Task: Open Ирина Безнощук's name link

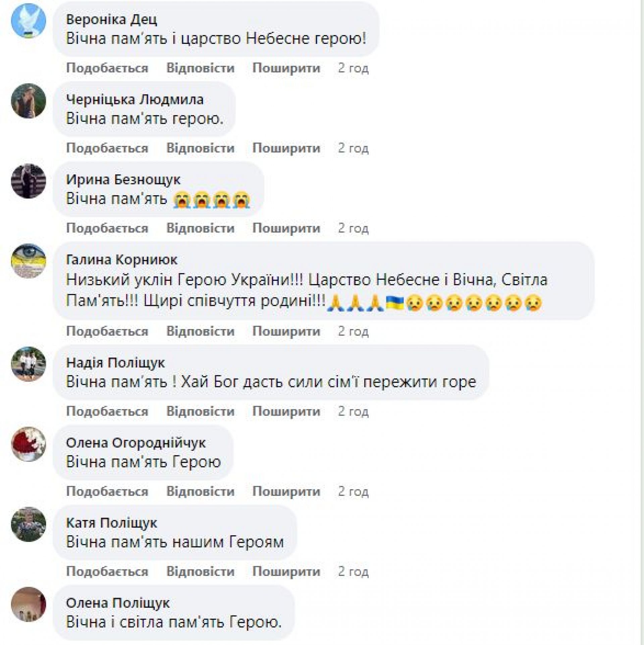Action: 123,180
